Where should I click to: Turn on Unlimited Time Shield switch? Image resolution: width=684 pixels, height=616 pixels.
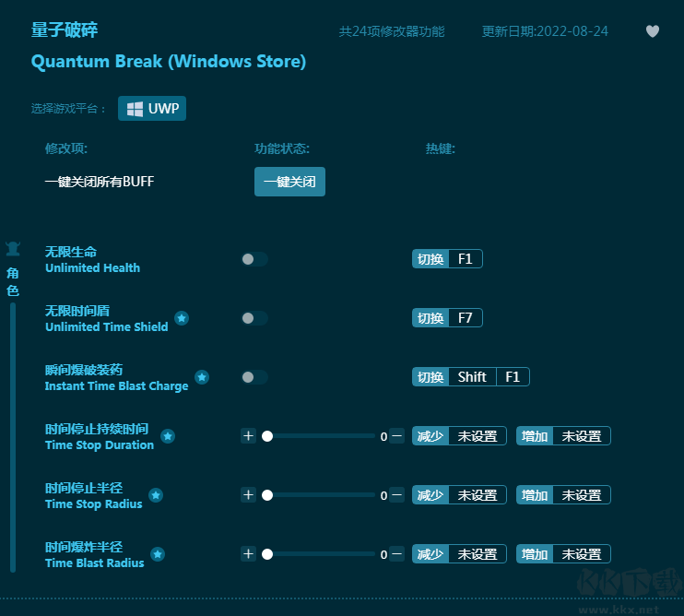[x=254, y=318]
